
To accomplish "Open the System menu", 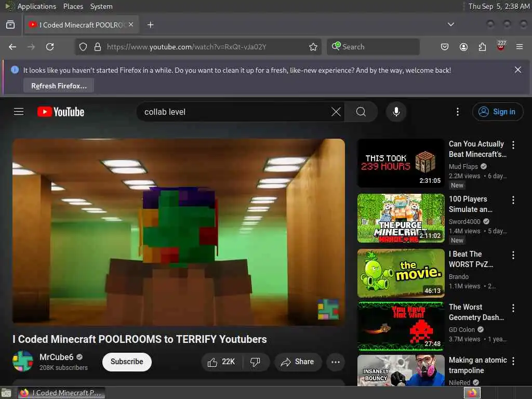I will (101, 6).
